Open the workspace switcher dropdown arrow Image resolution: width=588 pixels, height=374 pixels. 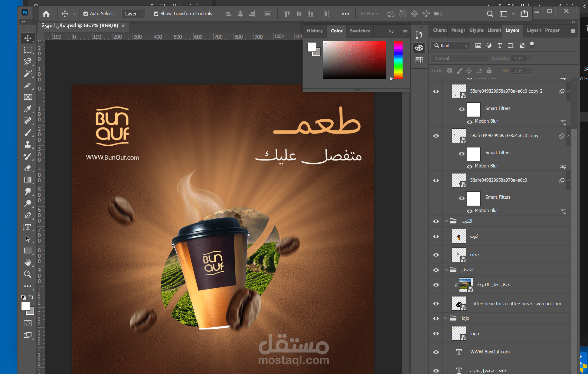(x=513, y=14)
